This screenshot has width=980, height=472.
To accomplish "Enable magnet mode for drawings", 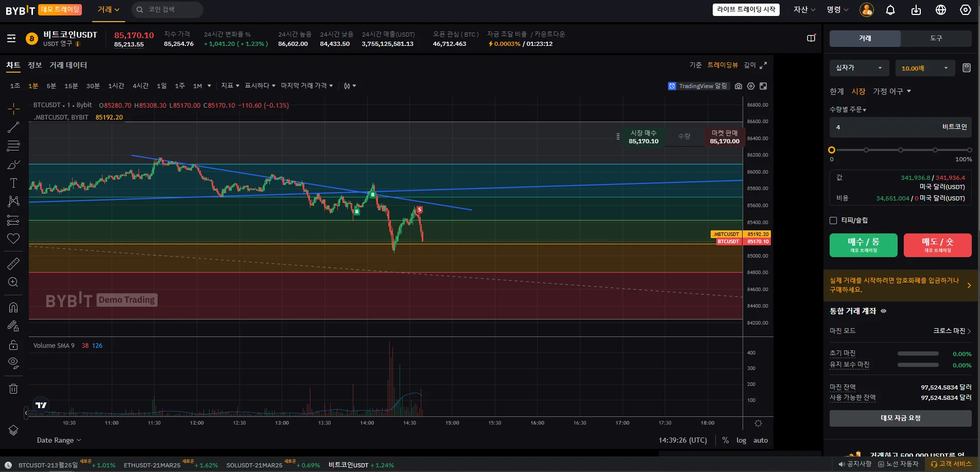I will (13, 308).
